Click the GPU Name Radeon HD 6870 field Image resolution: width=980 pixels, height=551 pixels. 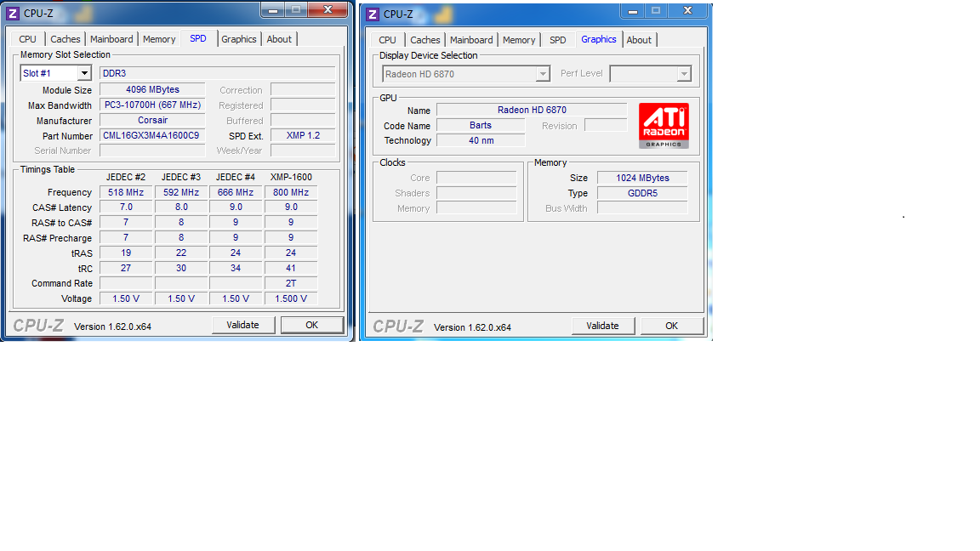(532, 110)
